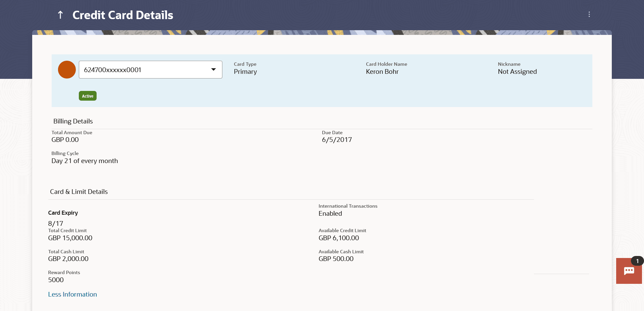Click the Card Holder Name label

pos(386,64)
